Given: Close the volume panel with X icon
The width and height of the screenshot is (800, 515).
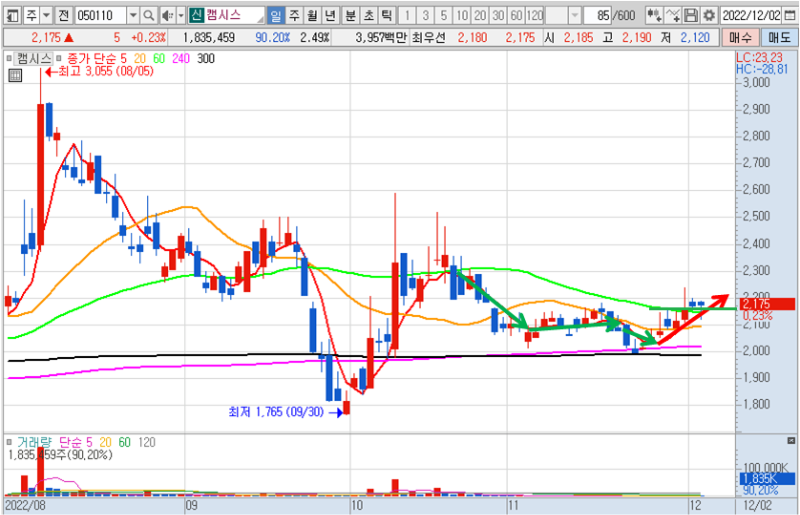Looking at the screenshot, I should tap(791, 440).
